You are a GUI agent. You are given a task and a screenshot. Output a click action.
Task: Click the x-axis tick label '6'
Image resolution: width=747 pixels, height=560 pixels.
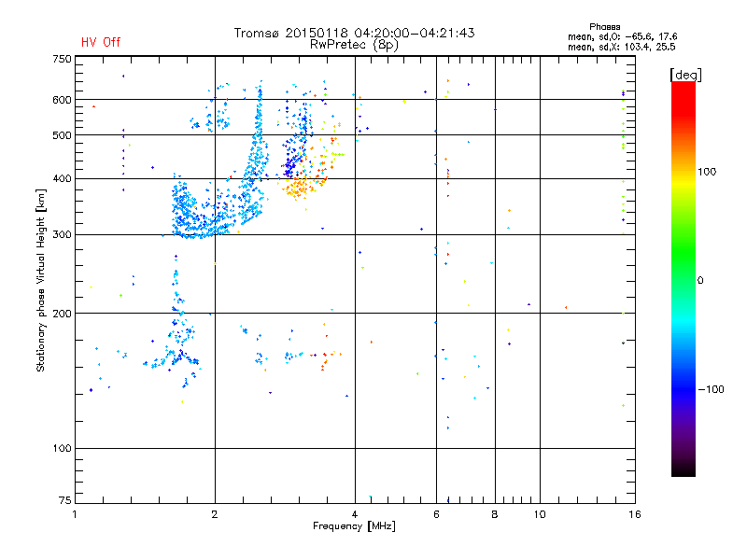coord(436,514)
